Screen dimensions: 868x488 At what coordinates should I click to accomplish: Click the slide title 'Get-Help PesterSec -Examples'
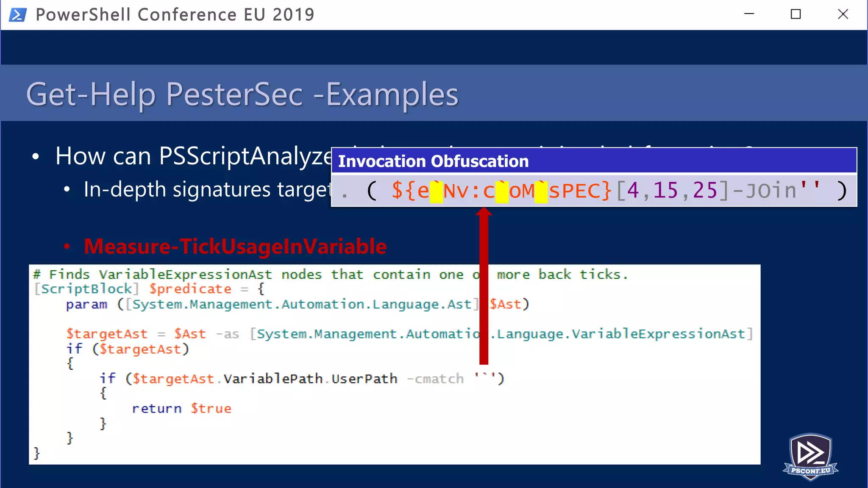coord(242,94)
